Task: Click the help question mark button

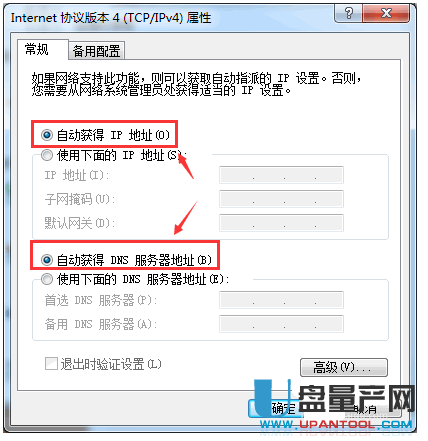Action: coord(348,14)
